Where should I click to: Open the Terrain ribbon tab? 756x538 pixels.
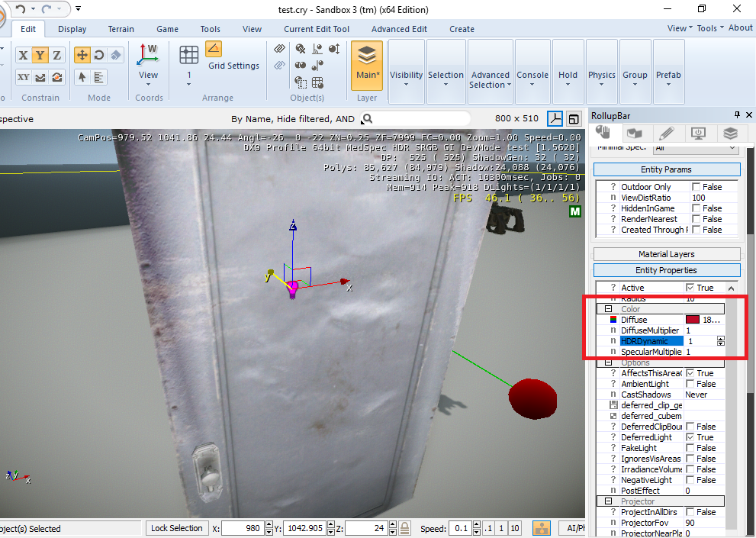click(x=121, y=29)
